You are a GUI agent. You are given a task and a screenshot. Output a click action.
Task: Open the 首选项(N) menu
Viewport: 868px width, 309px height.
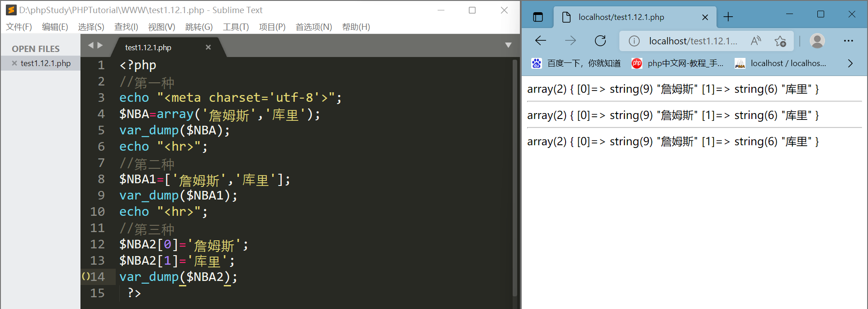tap(314, 27)
